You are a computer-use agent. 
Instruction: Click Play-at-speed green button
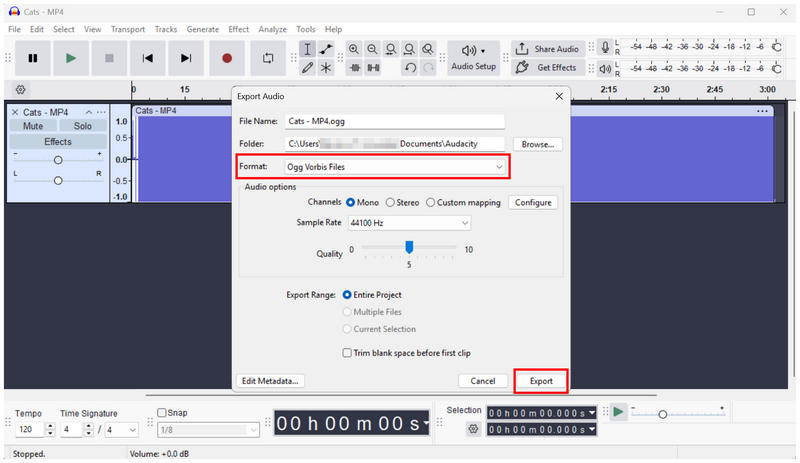point(618,411)
